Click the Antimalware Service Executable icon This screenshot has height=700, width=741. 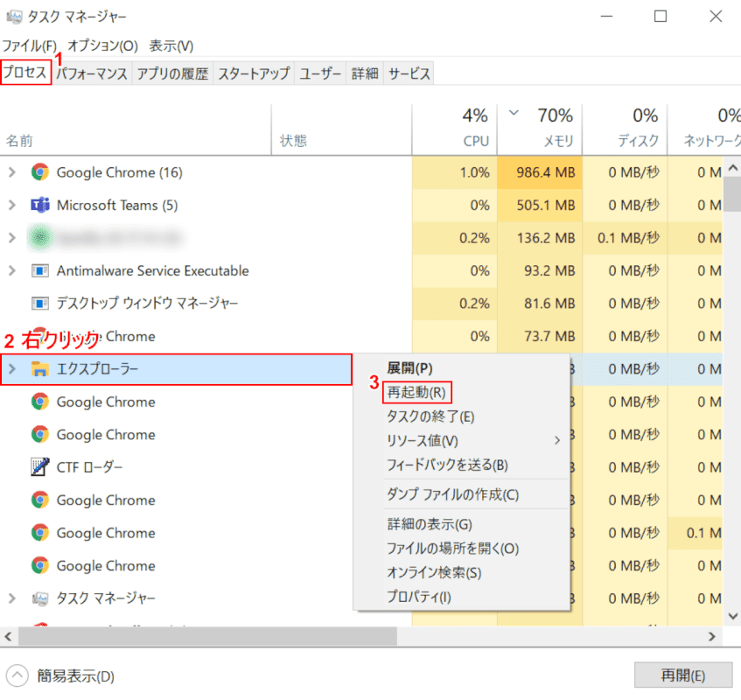pyautogui.click(x=40, y=270)
